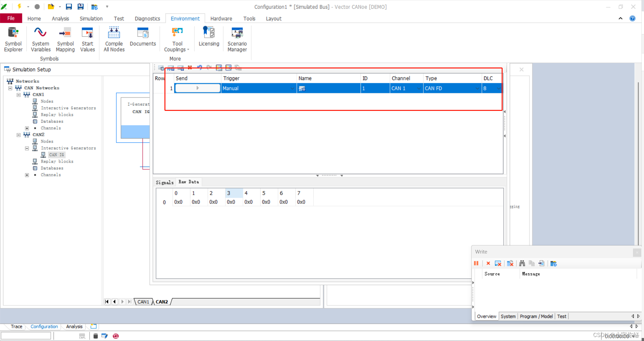Click Compile All Nodes
644x341 pixels.
point(114,39)
